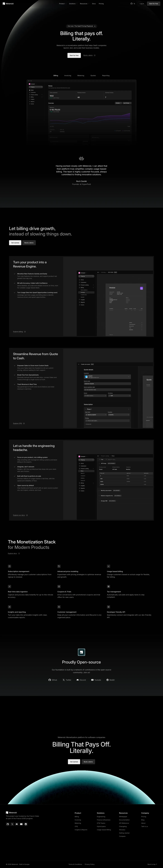Open the Finance & Business footer link
This screenshot has width=163, height=868.
[104, 820]
